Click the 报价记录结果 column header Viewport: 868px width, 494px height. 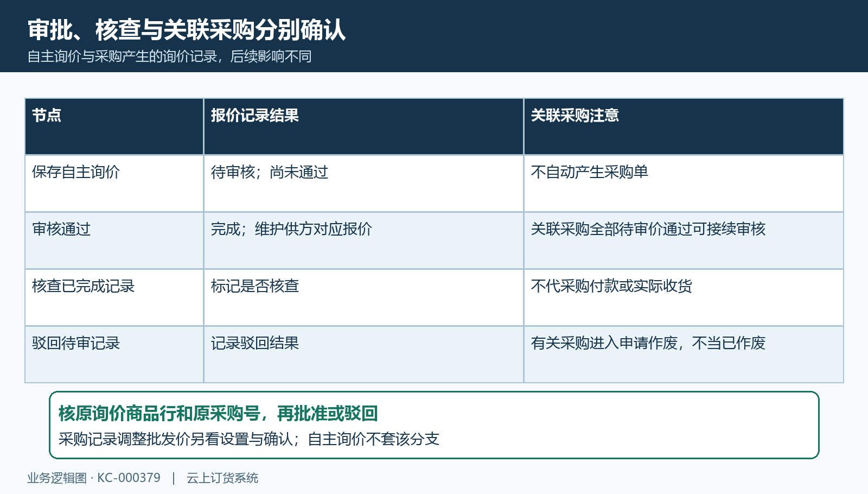pyautogui.click(x=363, y=126)
